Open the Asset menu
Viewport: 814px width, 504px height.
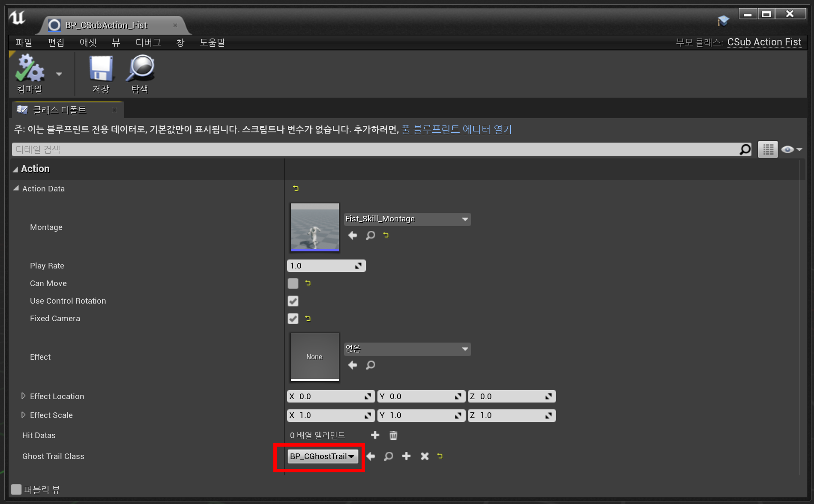88,42
